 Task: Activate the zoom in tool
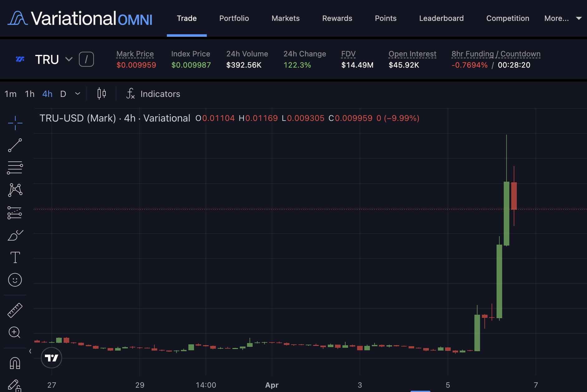point(15,332)
